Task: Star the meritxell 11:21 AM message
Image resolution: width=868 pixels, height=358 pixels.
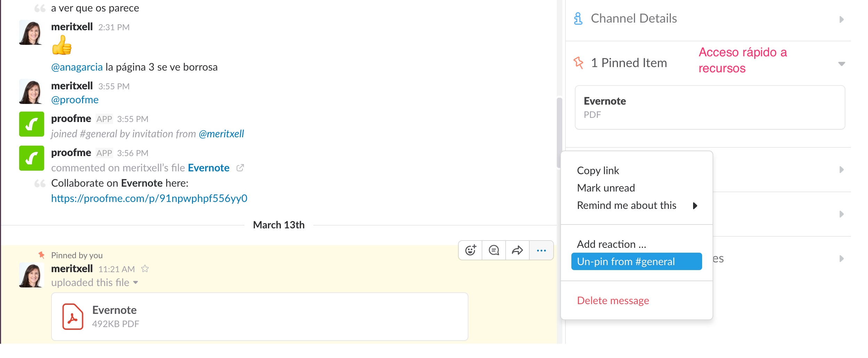Action: coord(145,269)
